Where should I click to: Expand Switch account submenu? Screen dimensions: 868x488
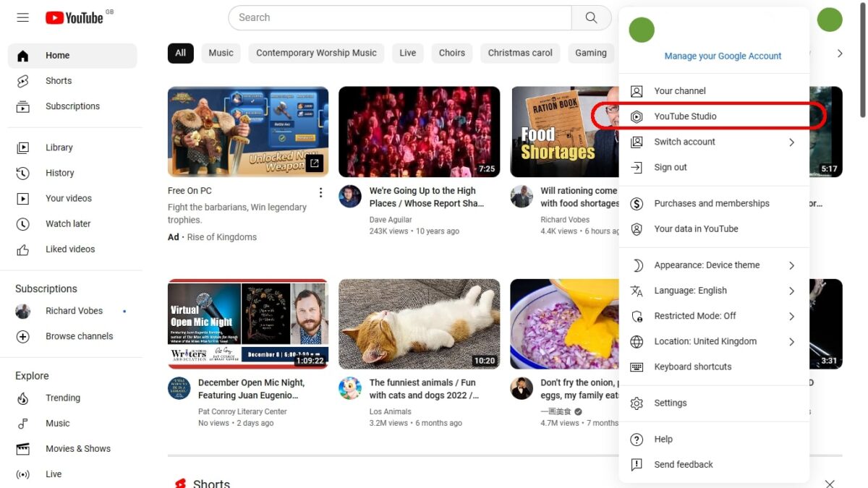pyautogui.click(x=714, y=142)
